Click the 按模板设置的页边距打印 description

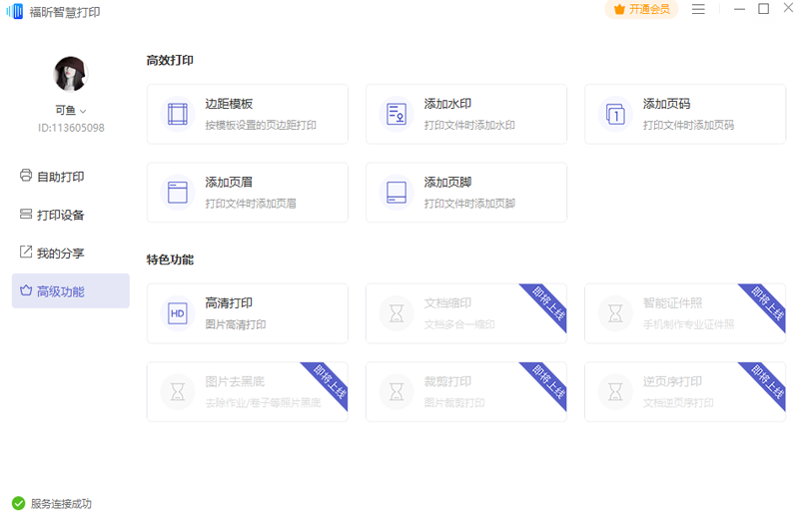(261, 125)
